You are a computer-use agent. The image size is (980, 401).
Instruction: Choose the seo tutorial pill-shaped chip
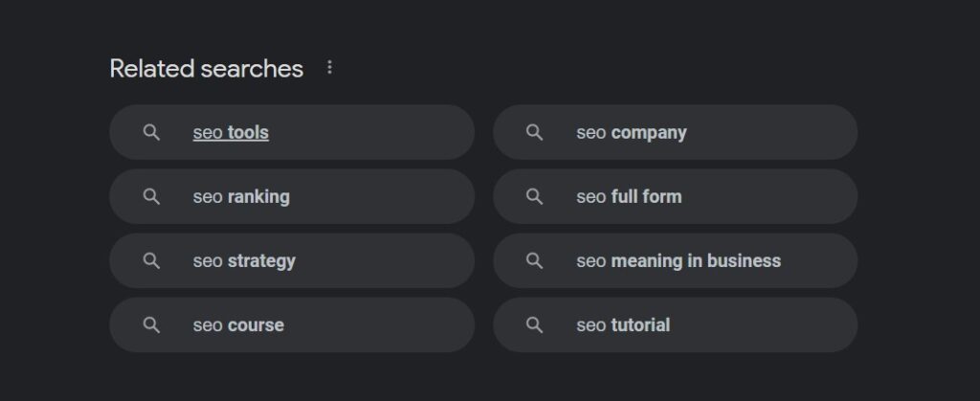pos(675,324)
